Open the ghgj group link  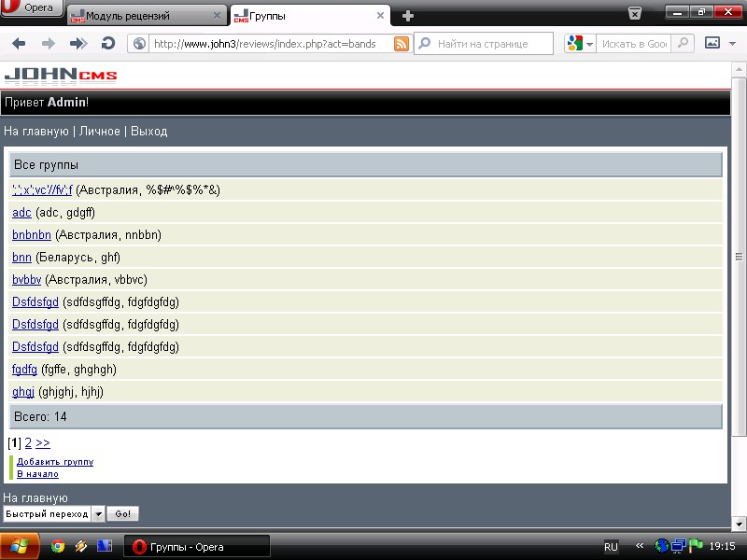23,392
